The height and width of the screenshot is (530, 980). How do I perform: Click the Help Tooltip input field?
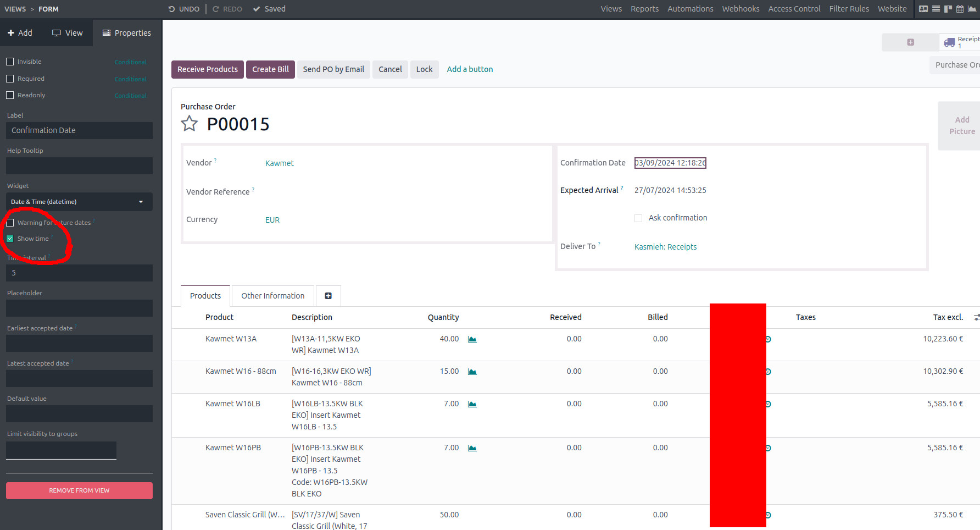click(x=79, y=165)
